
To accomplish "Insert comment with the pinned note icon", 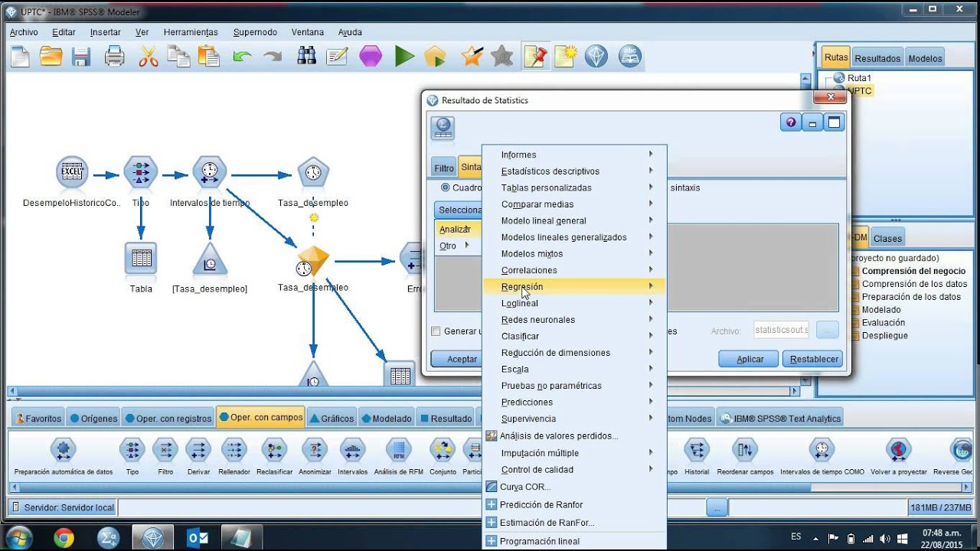I will [536, 57].
